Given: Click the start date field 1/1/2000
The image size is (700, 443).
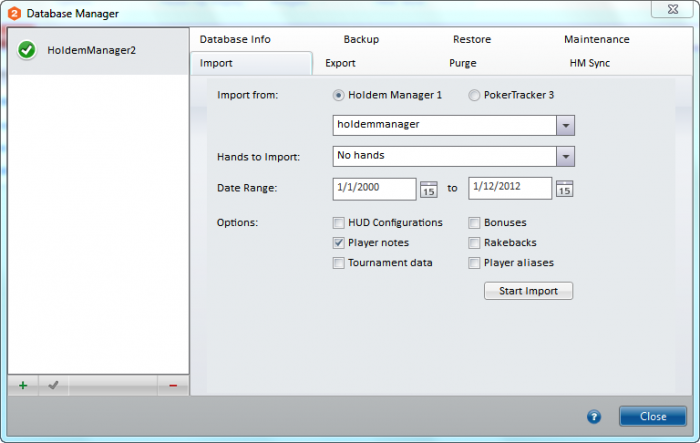Looking at the screenshot, I should (374, 189).
